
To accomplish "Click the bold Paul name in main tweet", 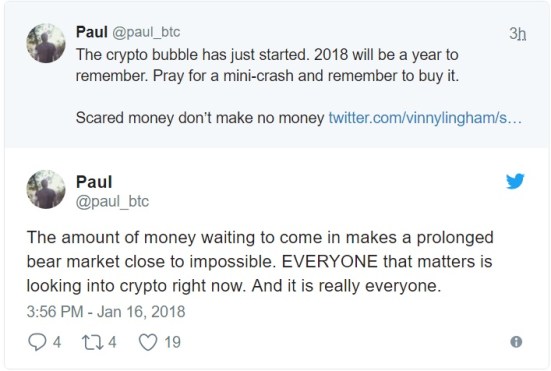I will pyautogui.click(x=94, y=182).
